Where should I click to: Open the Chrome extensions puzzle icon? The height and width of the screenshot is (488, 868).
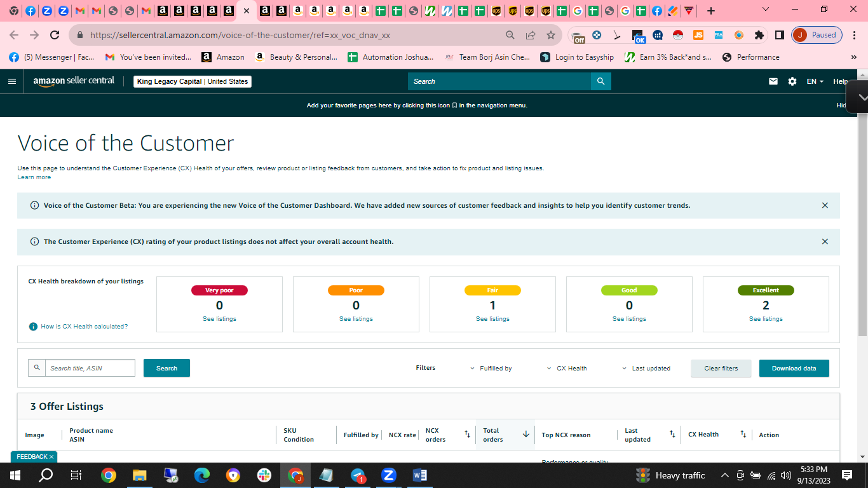(759, 35)
